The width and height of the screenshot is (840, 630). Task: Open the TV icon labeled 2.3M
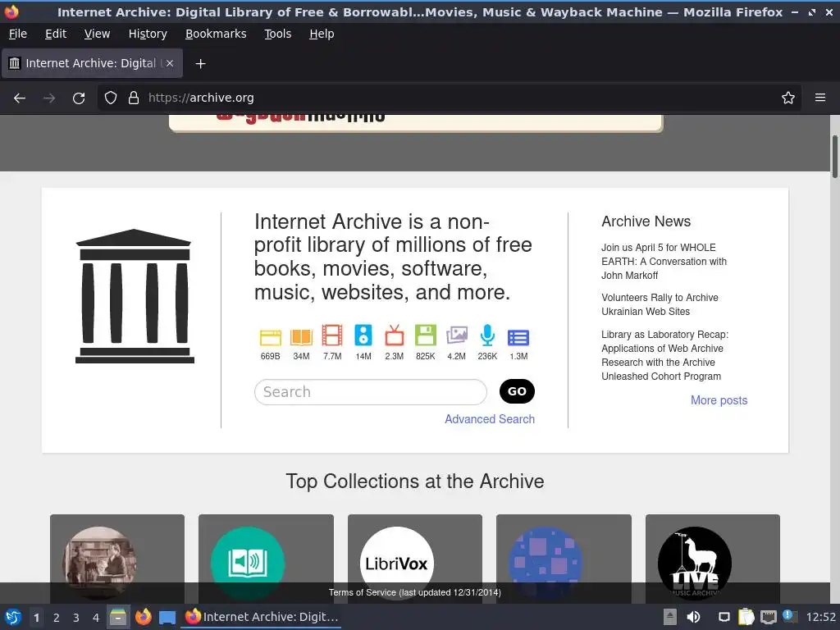coord(395,336)
